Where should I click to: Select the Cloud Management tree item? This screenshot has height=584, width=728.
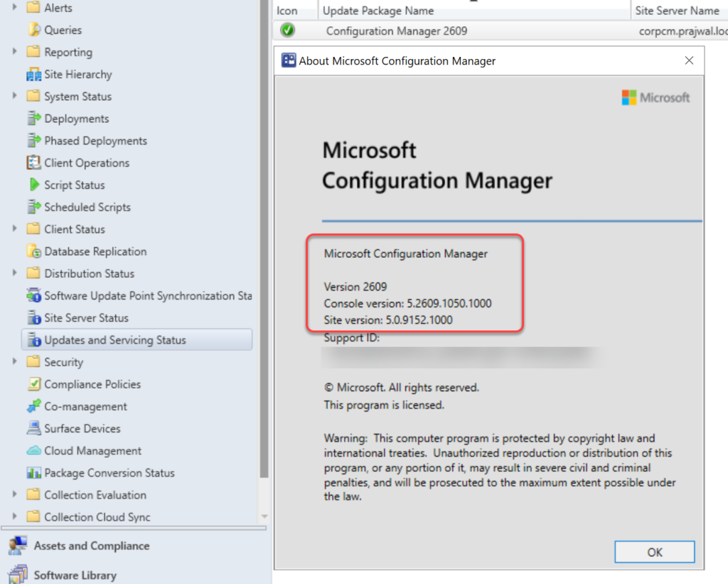click(93, 451)
